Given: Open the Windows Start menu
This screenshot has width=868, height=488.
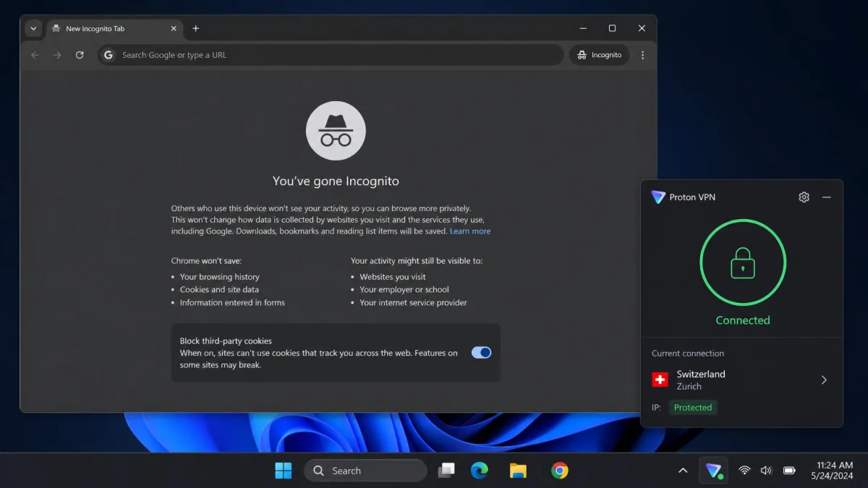Looking at the screenshot, I should tap(284, 471).
